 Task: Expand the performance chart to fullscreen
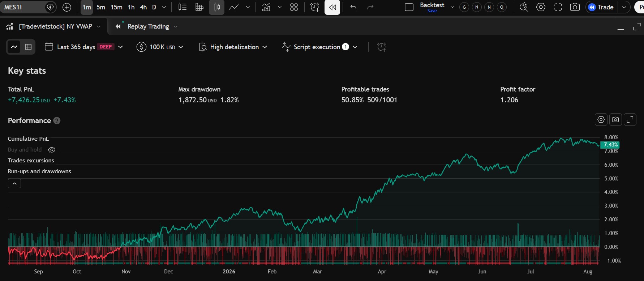click(630, 119)
